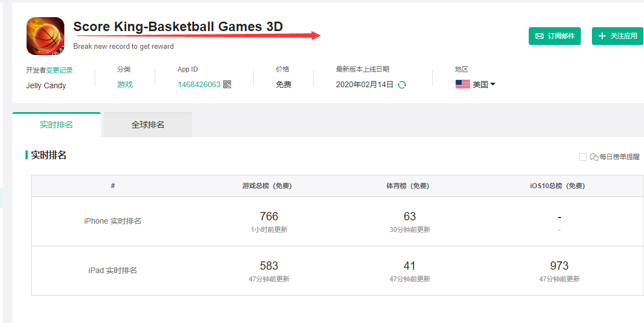This screenshot has height=323, width=644.
Task: Open the 游戏 category link
Action: 125,84
